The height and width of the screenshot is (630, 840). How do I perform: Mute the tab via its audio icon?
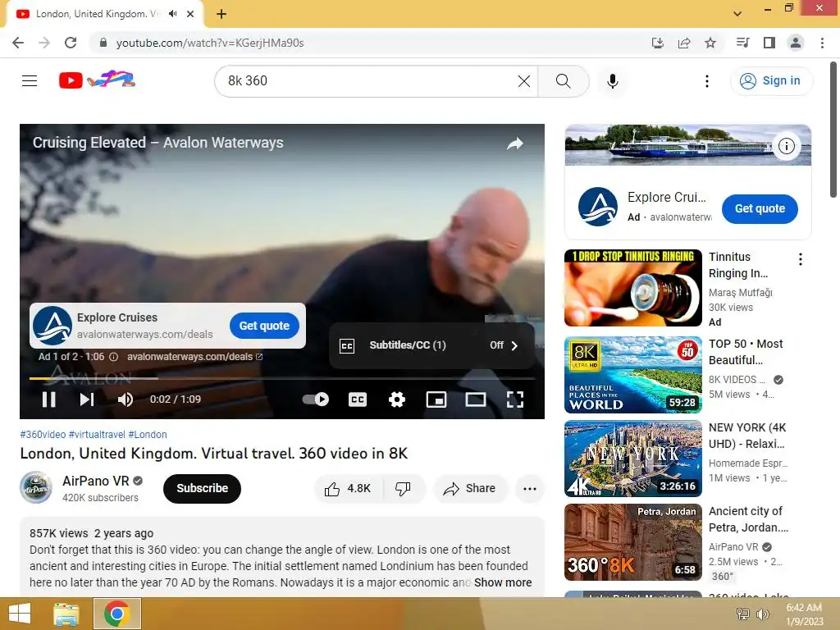click(172, 14)
